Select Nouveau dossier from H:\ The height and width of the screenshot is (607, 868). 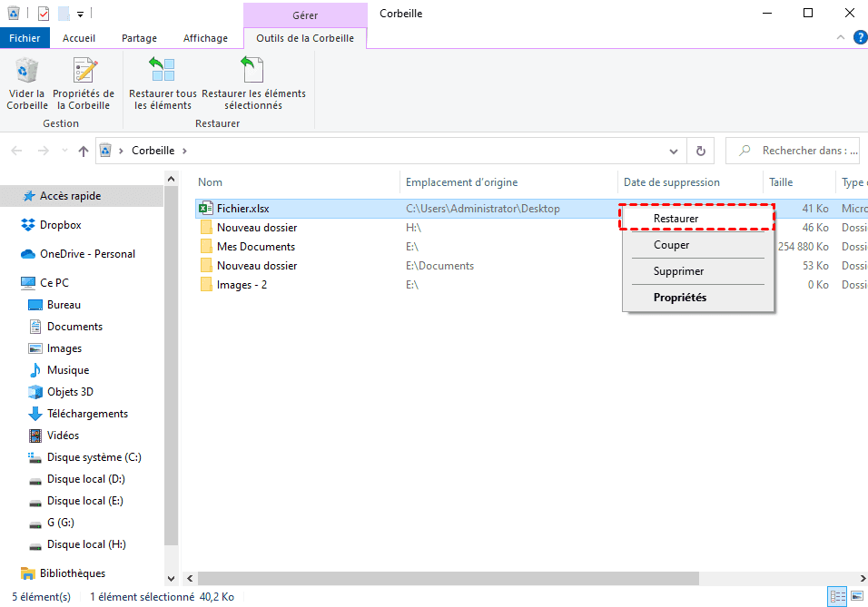coord(257,228)
